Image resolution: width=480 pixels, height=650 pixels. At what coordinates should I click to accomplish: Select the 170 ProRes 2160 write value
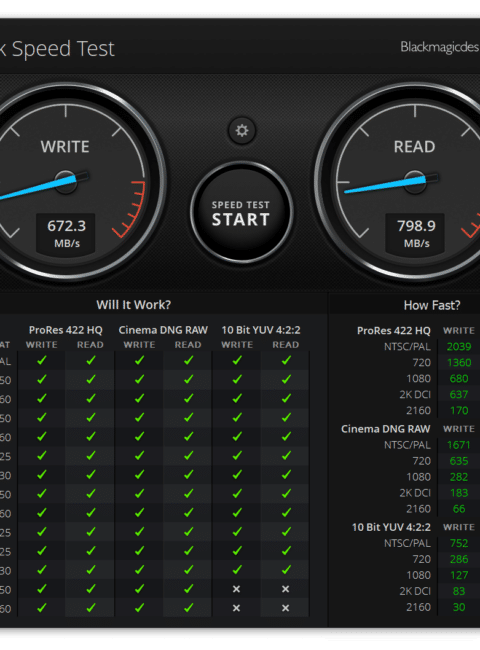click(459, 410)
